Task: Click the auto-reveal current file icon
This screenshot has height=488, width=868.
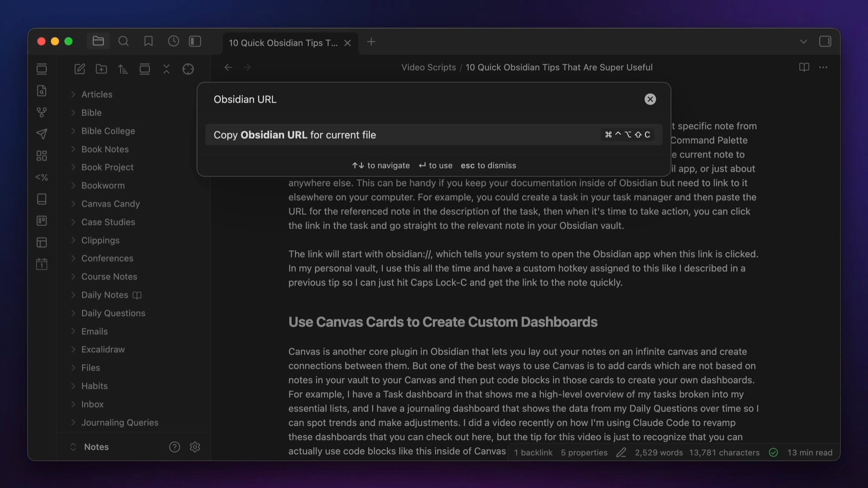Action: 188,69
